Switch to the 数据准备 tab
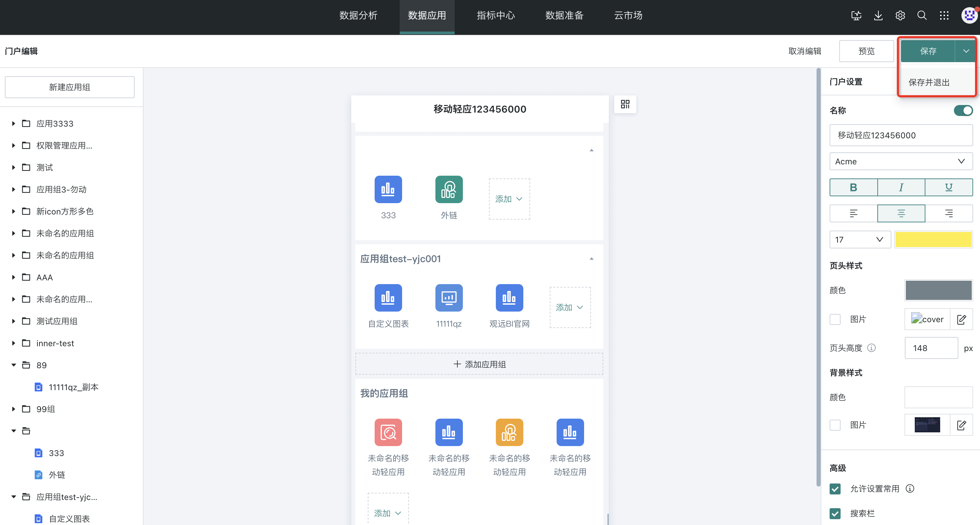The width and height of the screenshot is (980, 525). tap(564, 15)
